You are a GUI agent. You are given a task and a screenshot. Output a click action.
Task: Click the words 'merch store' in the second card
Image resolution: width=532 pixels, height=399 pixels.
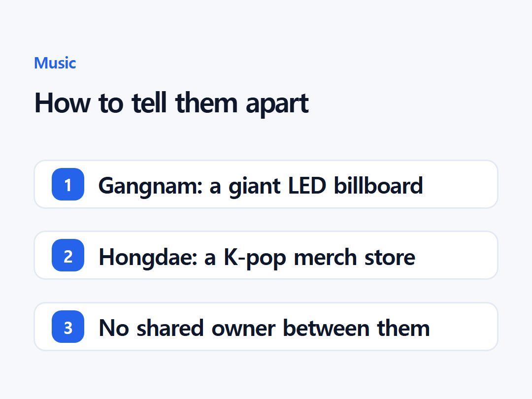(354, 257)
